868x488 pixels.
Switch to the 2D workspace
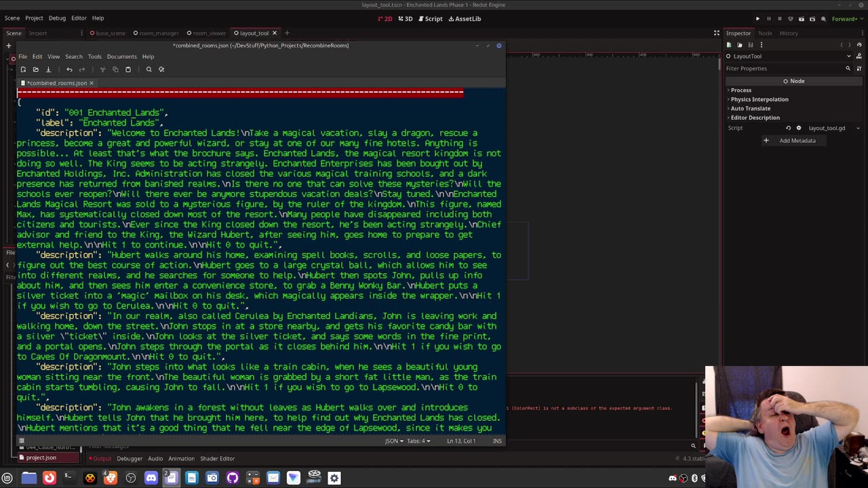385,19
